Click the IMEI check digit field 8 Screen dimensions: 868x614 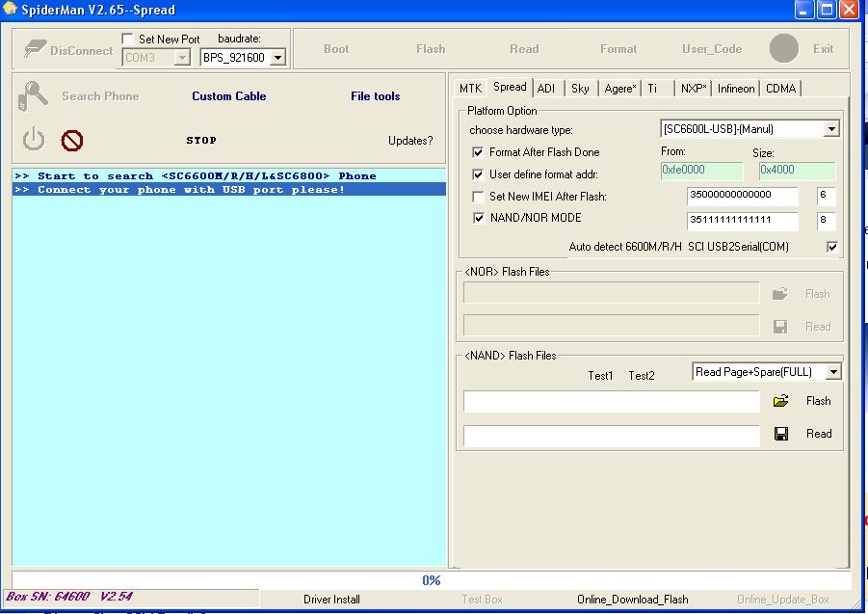[826, 221]
